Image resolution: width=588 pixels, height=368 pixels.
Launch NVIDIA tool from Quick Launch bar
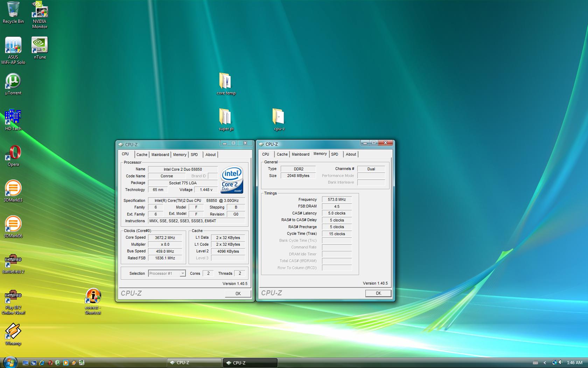(x=82, y=363)
